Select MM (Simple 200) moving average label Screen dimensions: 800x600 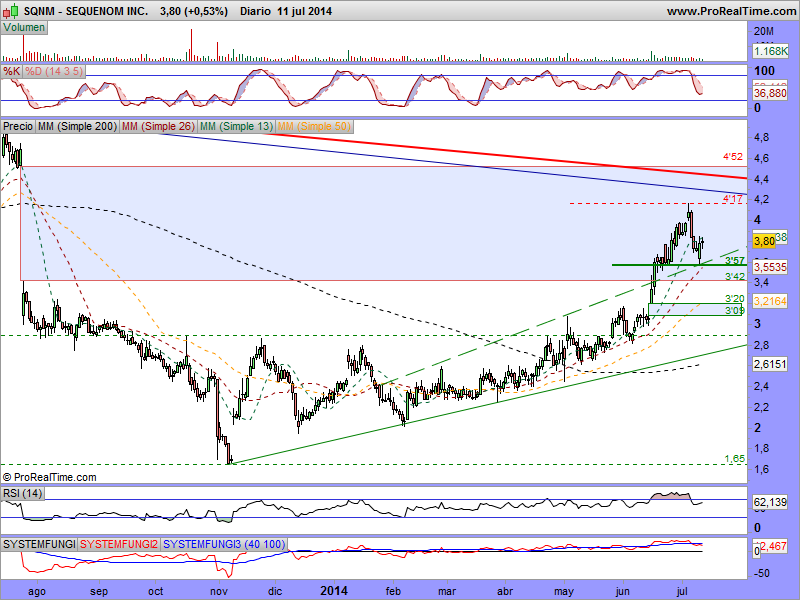78,126
